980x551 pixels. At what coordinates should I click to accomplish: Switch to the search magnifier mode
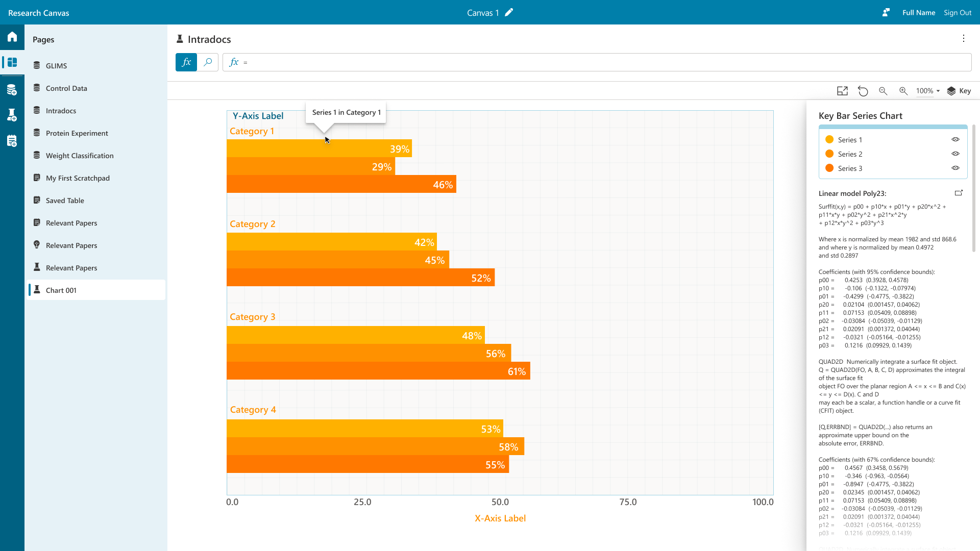208,62
